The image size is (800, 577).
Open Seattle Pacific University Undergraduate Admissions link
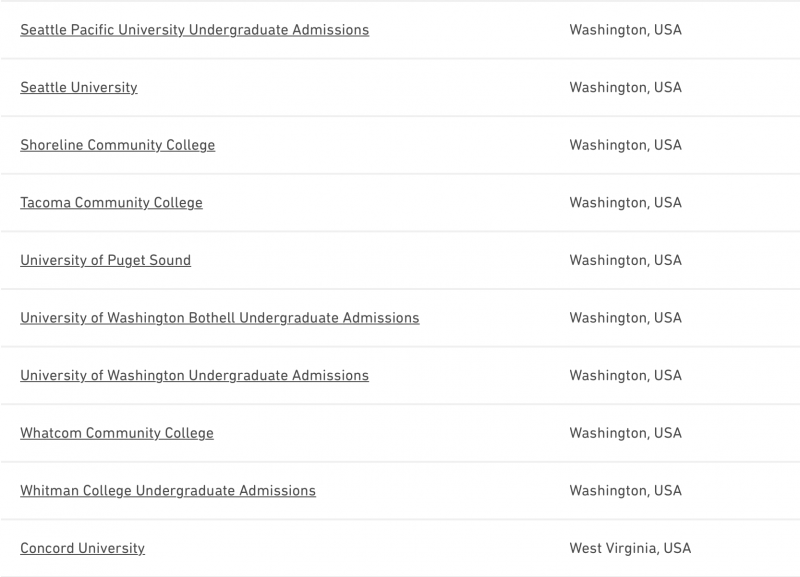(x=194, y=30)
